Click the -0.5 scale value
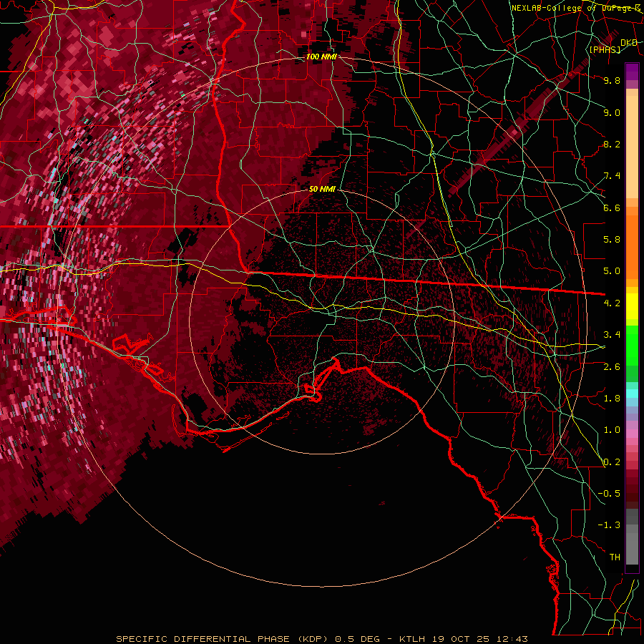 tap(609, 494)
